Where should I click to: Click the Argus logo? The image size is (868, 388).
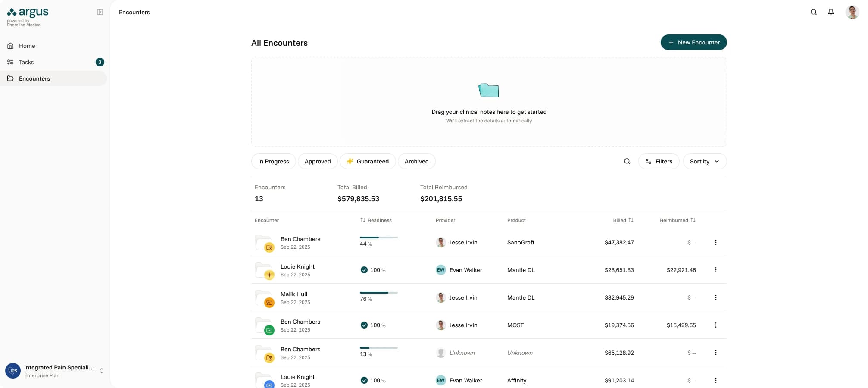tap(28, 13)
